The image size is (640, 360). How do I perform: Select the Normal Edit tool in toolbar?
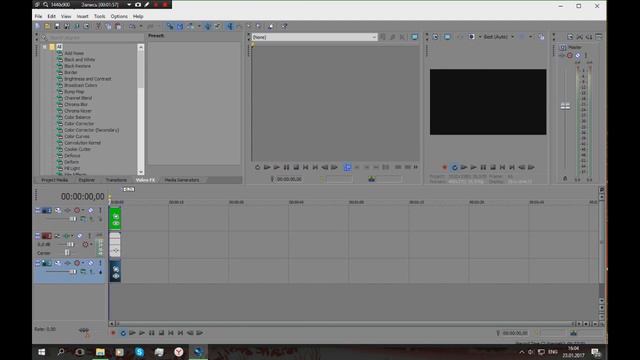(230, 27)
